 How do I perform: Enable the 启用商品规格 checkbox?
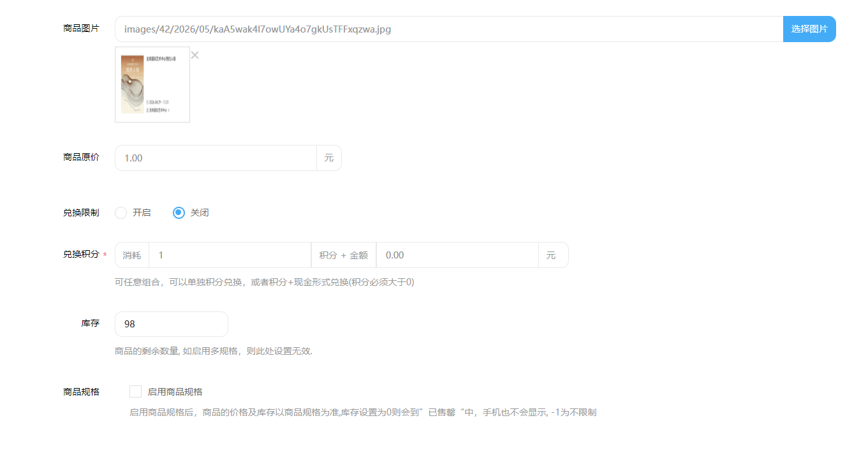tap(135, 391)
